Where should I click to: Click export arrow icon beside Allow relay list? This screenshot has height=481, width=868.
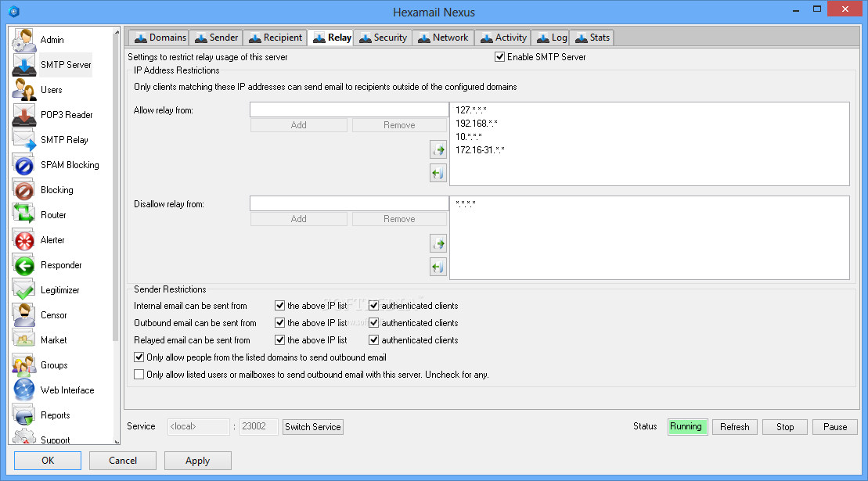click(438, 149)
